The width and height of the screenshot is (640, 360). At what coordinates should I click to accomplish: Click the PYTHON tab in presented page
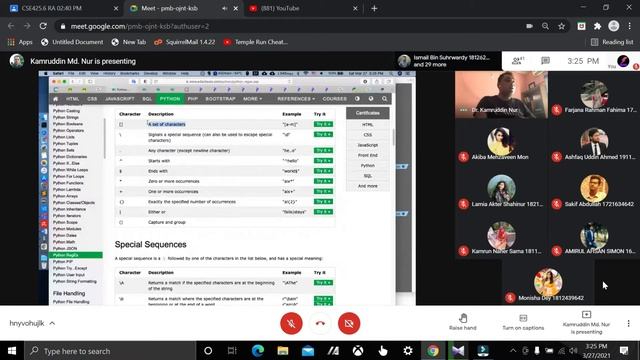[x=170, y=99]
